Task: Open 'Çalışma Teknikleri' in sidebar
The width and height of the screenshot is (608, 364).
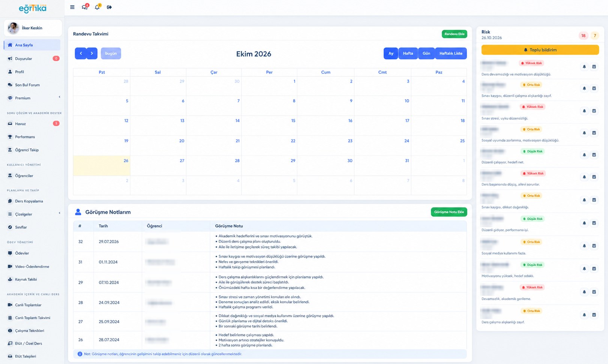Action: (33, 331)
